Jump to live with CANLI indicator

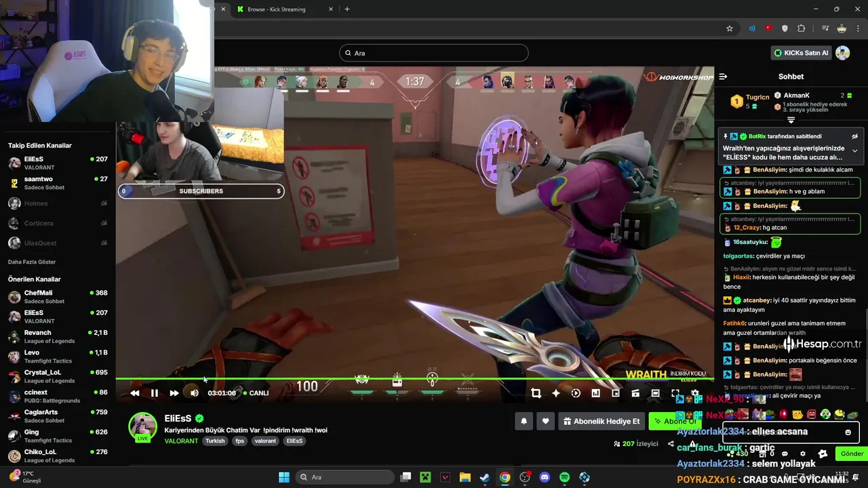(256, 393)
